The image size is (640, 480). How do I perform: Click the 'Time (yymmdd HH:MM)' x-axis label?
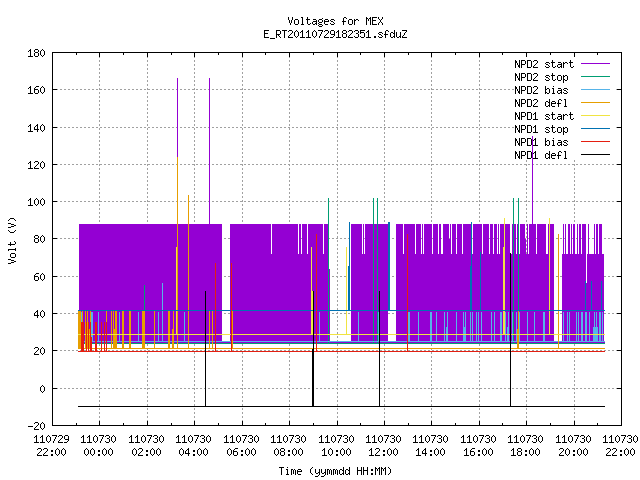pyautogui.click(x=335, y=471)
